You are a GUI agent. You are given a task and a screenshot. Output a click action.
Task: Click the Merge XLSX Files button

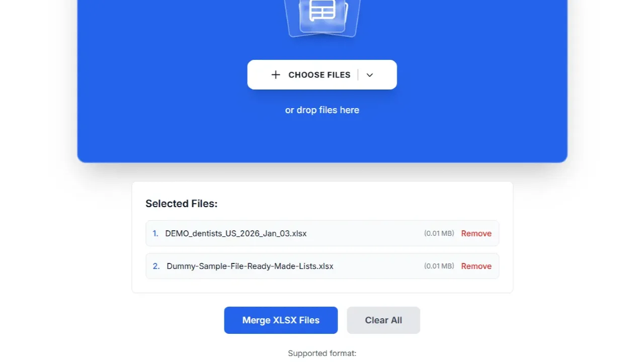[281, 320]
